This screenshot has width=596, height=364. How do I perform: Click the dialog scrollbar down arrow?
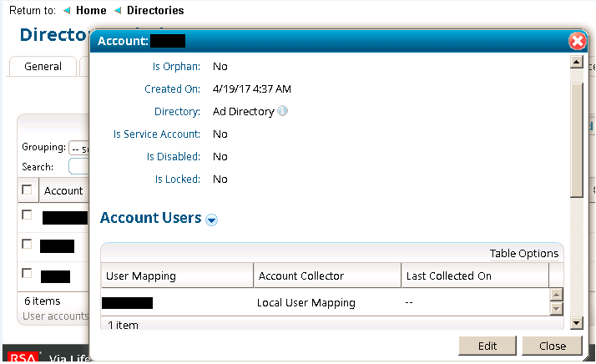576,322
